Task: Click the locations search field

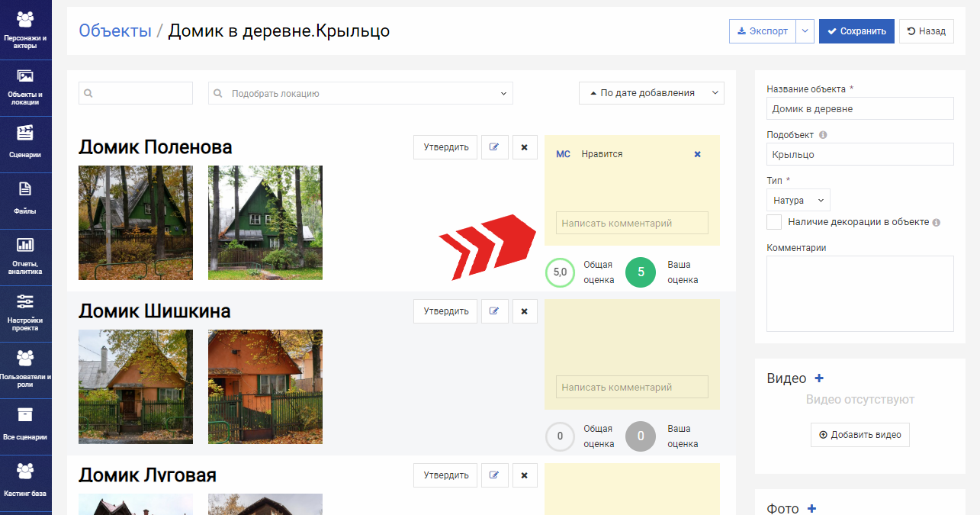Action: click(136, 93)
